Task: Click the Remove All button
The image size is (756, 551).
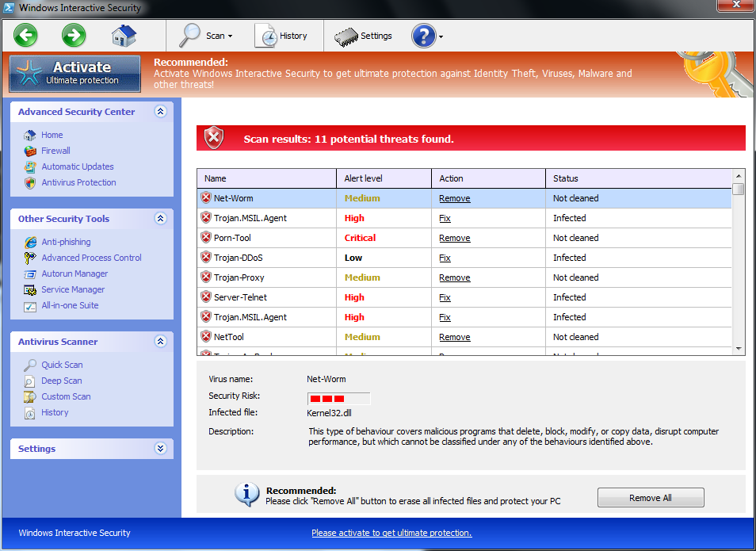Action: pos(650,497)
